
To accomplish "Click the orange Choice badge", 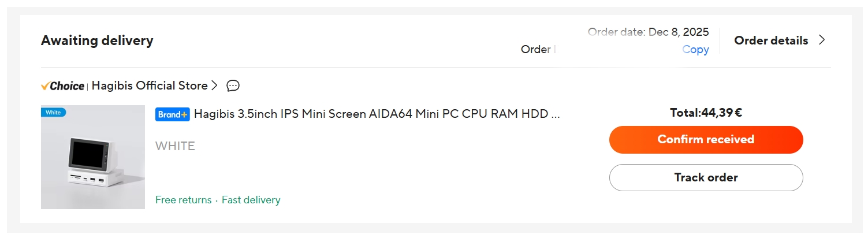I will click(62, 86).
